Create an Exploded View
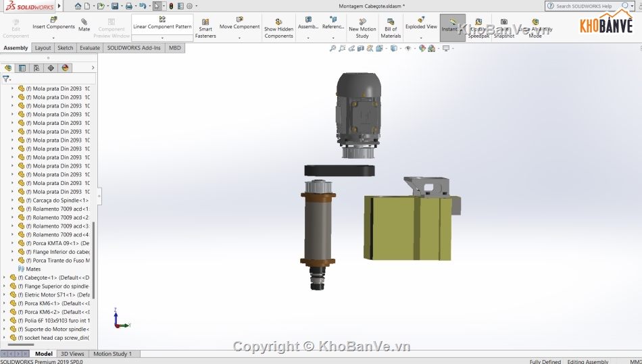 (421, 23)
